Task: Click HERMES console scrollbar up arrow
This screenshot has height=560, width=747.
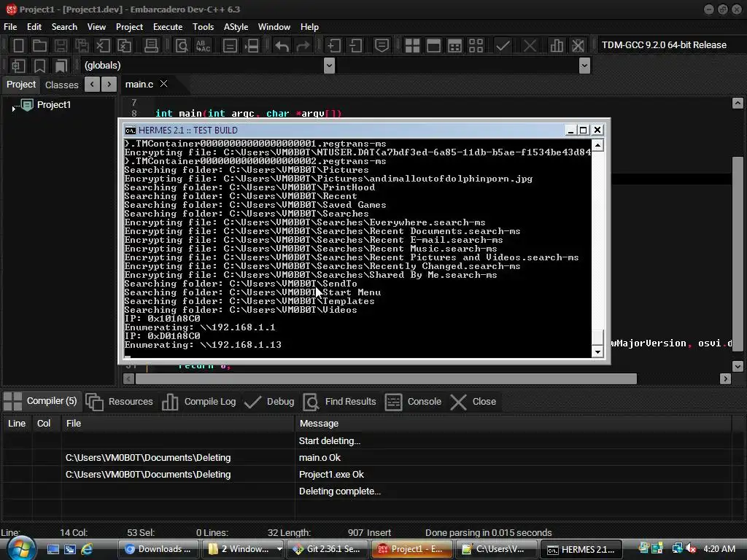Action: click(597, 145)
